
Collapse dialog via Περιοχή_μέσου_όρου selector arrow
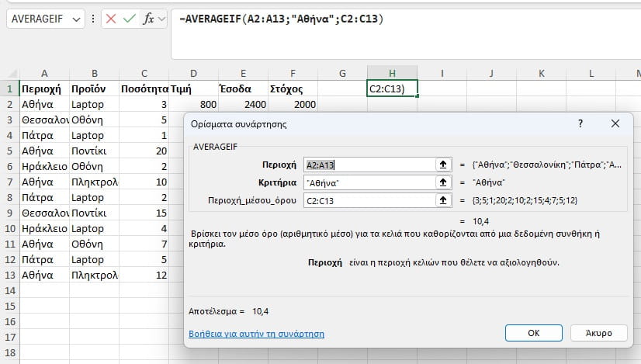(443, 200)
